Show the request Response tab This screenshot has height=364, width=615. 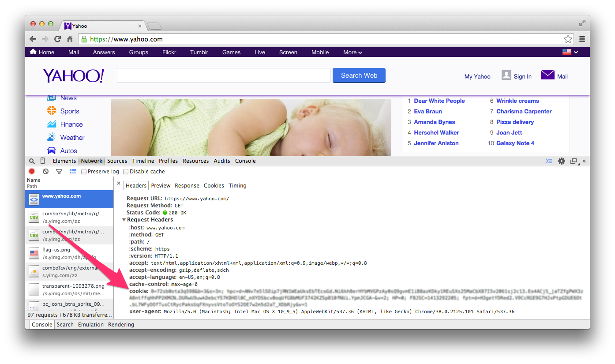pos(187,186)
